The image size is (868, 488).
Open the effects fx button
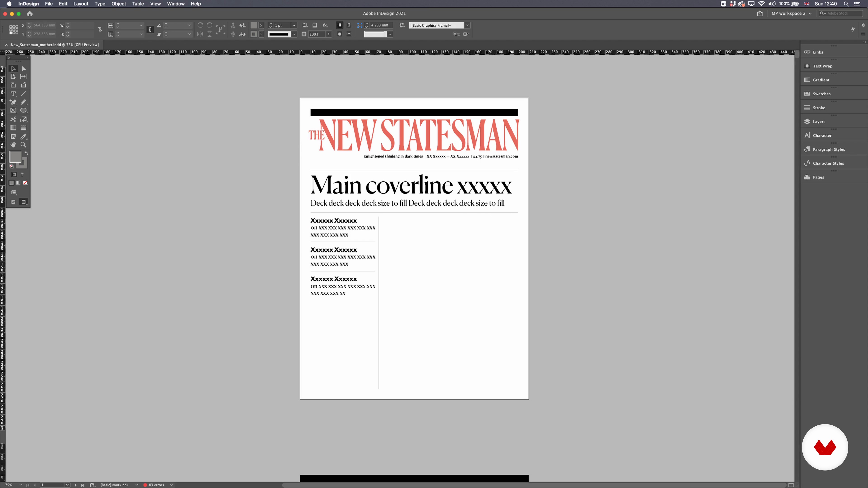325,25
